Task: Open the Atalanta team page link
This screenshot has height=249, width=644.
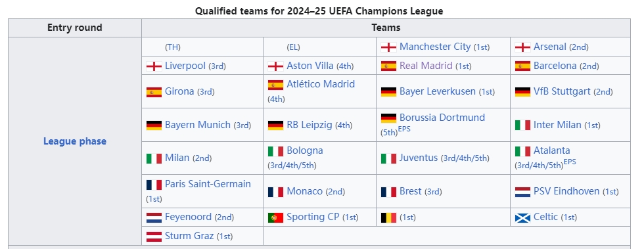Action: pyautogui.click(x=551, y=150)
